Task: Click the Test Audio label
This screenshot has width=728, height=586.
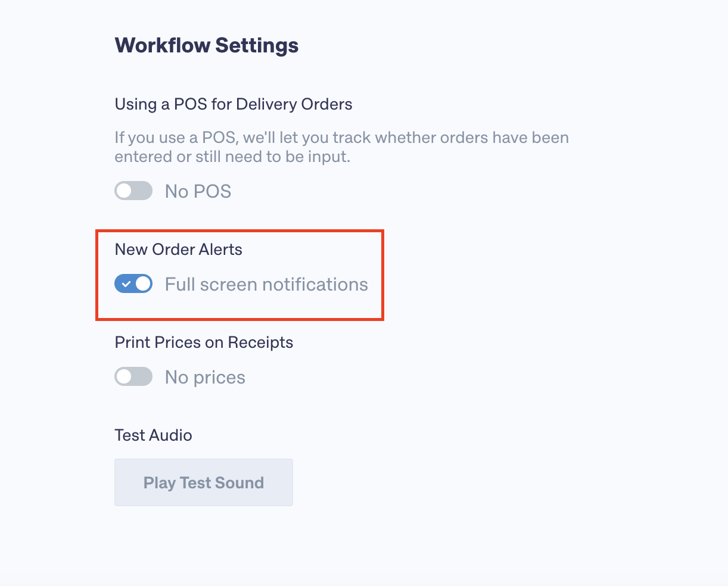Action: point(153,435)
